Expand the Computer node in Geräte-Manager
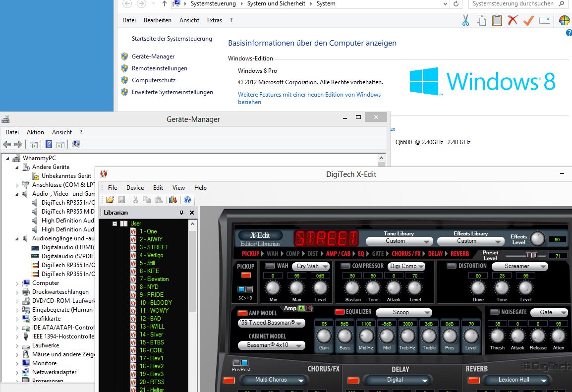 click(x=17, y=283)
